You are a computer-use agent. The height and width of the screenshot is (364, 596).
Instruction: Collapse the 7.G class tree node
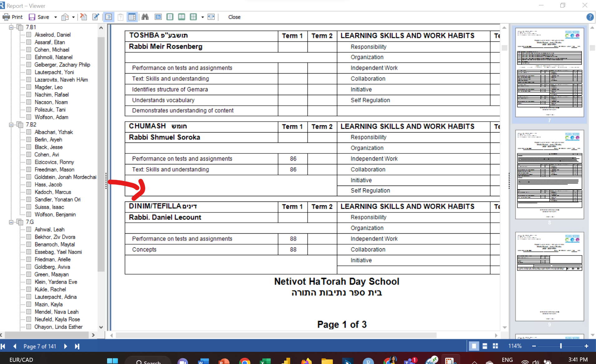coord(11,222)
